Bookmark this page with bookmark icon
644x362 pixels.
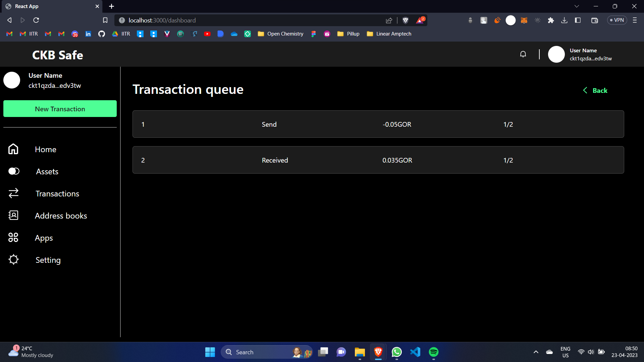(105, 20)
